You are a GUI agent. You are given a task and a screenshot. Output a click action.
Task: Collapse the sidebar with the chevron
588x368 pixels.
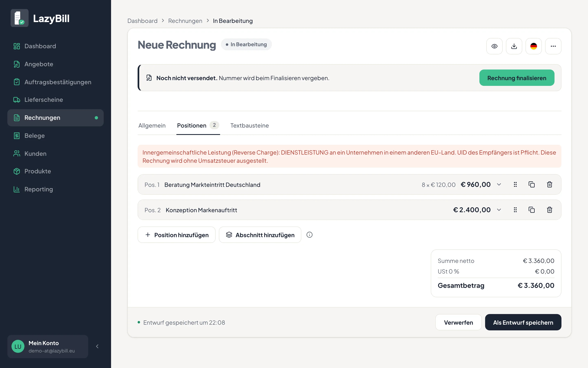click(97, 347)
